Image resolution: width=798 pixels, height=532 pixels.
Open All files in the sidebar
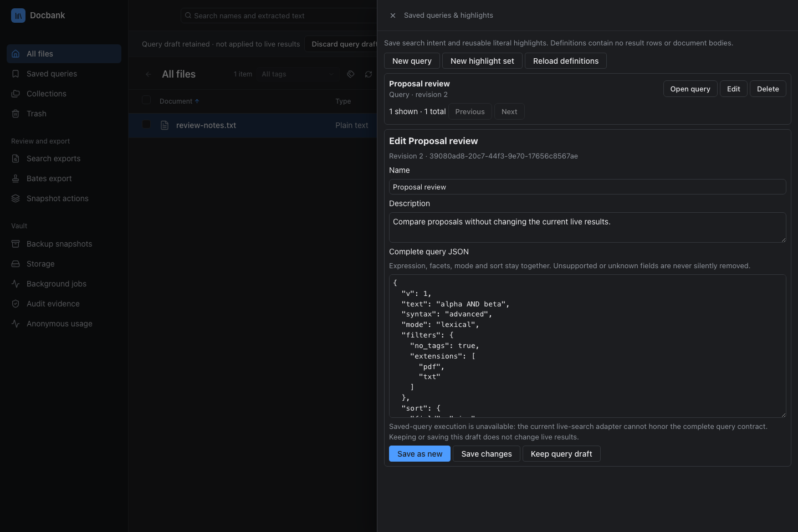64,54
